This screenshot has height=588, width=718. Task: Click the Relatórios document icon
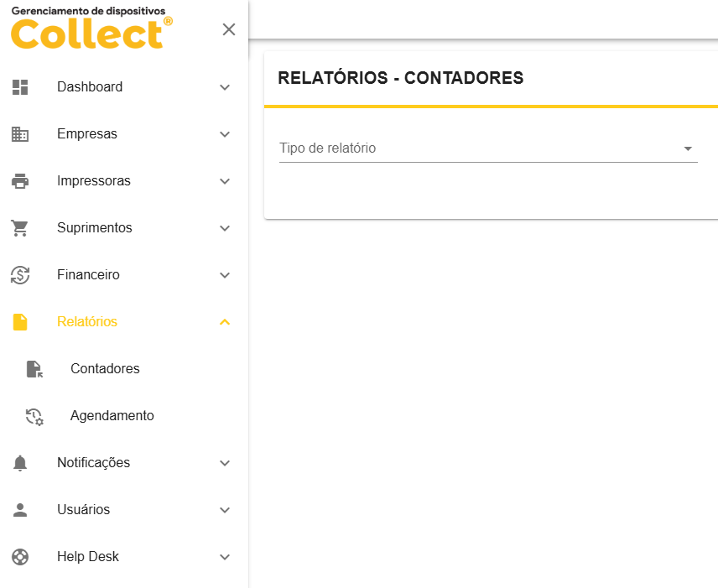point(20,322)
